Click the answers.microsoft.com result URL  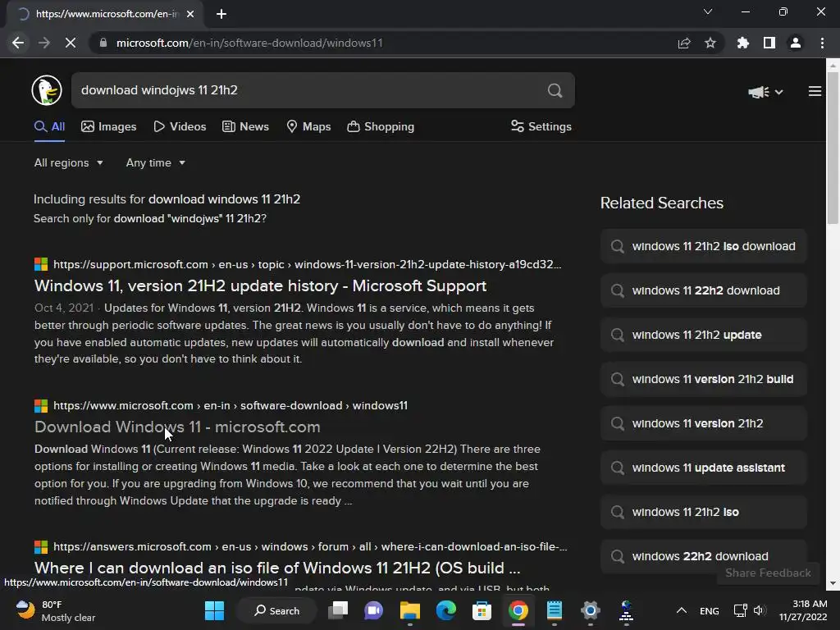[310, 547]
